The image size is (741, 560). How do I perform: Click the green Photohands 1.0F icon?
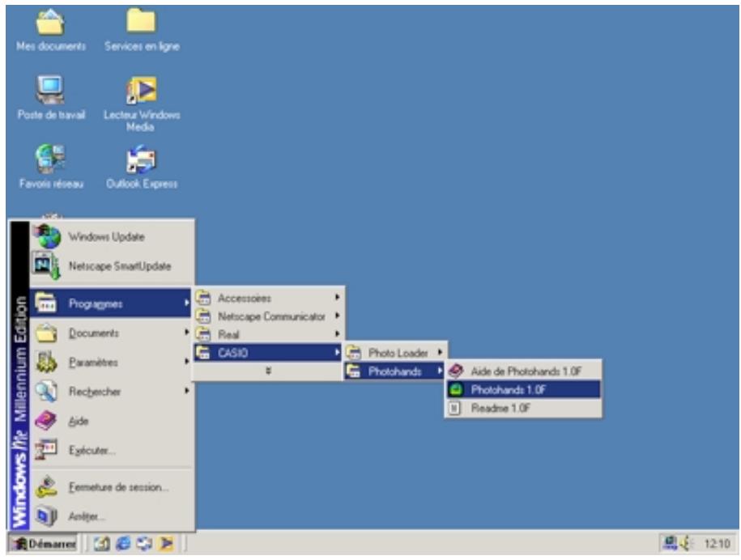456,389
